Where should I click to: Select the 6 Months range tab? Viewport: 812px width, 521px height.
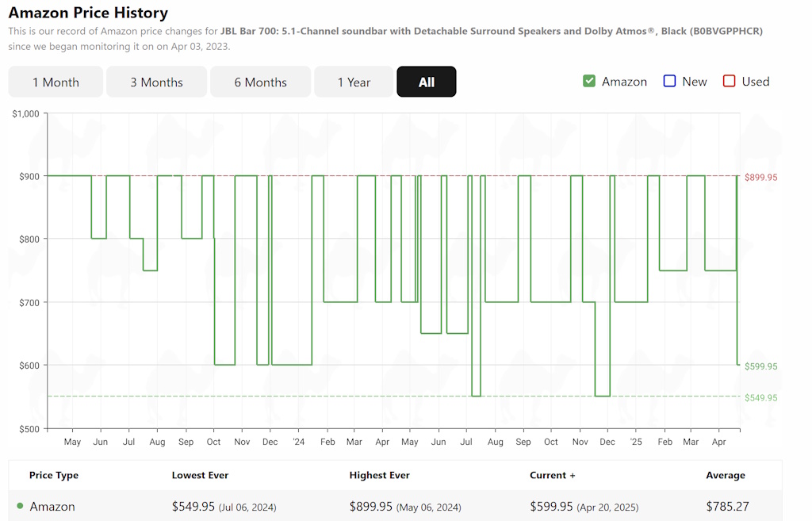(x=260, y=82)
